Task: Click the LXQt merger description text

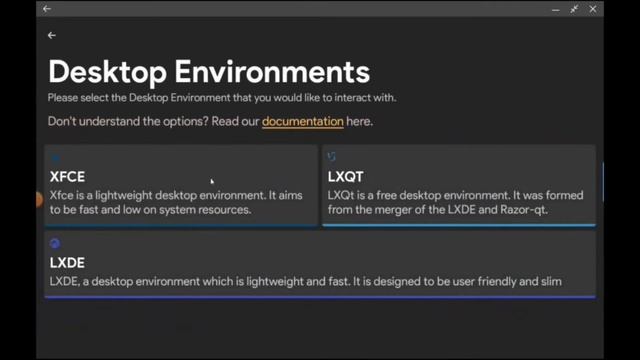Action: 455,202
